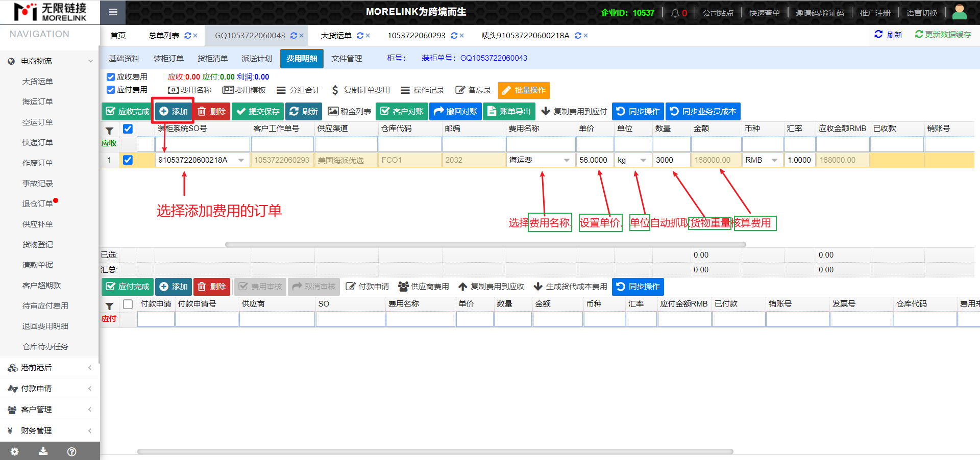Open 操作记录 operation log
The image size is (980, 460).
(422, 90)
